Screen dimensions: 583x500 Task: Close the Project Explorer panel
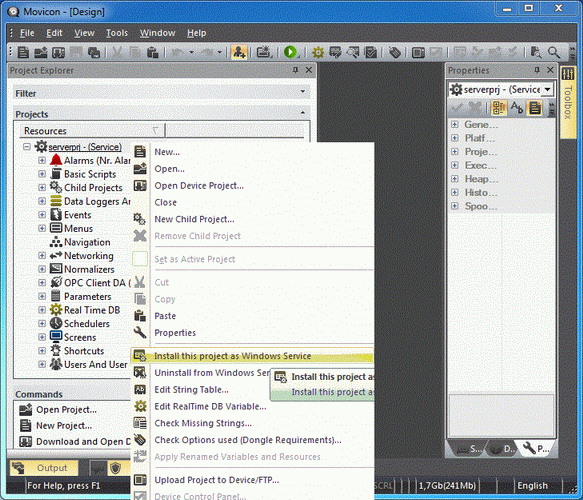click(309, 70)
